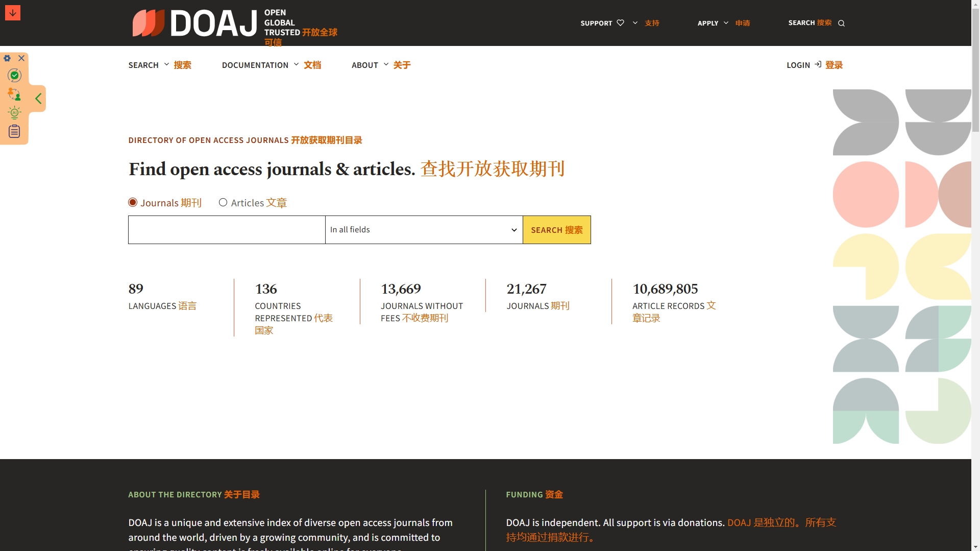The image size is (980, 551).
Task: Click the 'Find open access journals & articles' headline
Action: tap(347, 169)
